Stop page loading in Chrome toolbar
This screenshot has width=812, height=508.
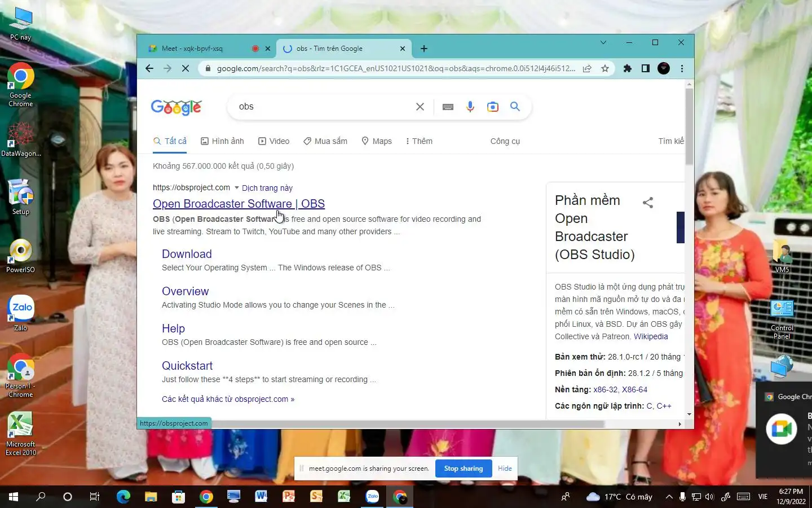point(186,68)
